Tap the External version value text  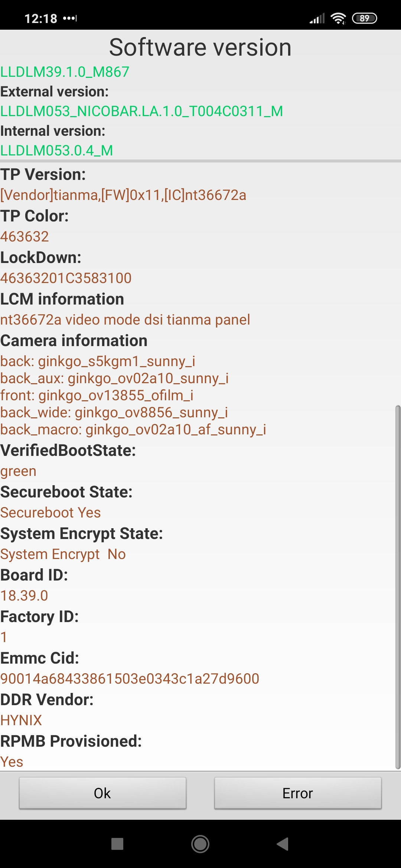tap(141, 111)
